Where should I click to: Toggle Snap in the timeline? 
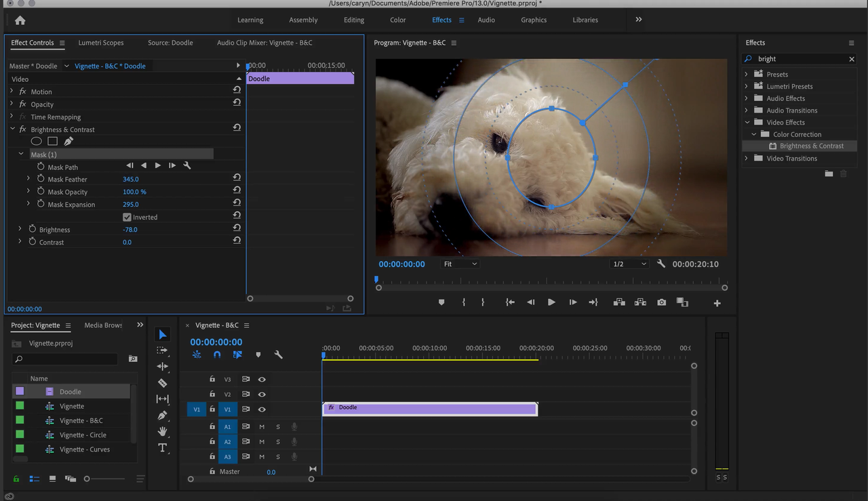point(217,354)
